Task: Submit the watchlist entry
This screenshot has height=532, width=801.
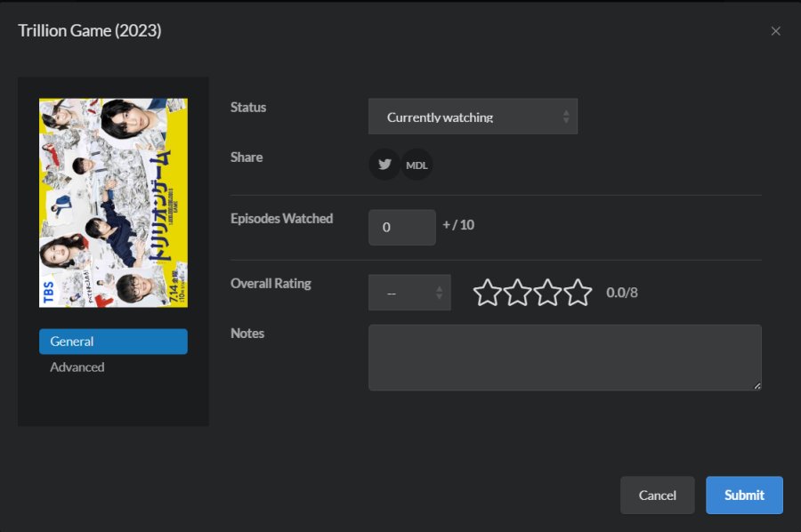Action: pyautogui.click(x=744, y=496)
